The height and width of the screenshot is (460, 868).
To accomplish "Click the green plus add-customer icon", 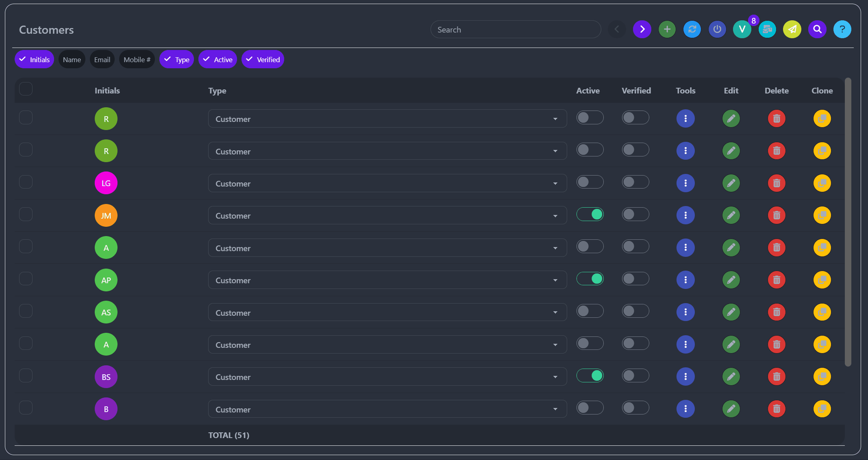I will point(667,29).
